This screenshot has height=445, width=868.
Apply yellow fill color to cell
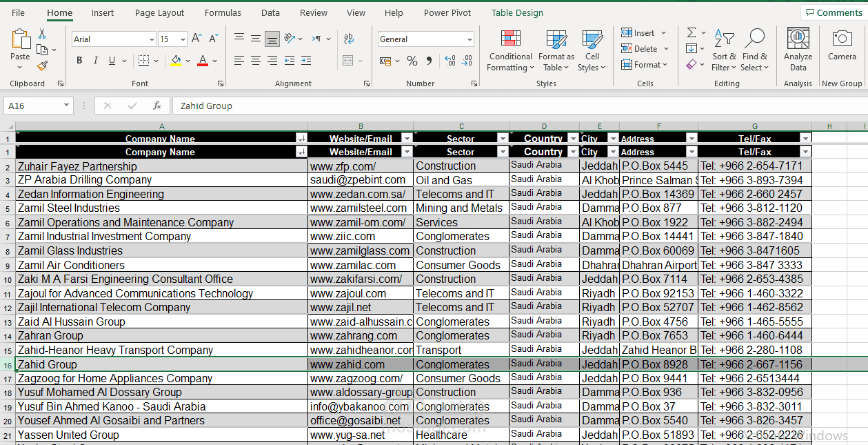(x=176, y=61)
